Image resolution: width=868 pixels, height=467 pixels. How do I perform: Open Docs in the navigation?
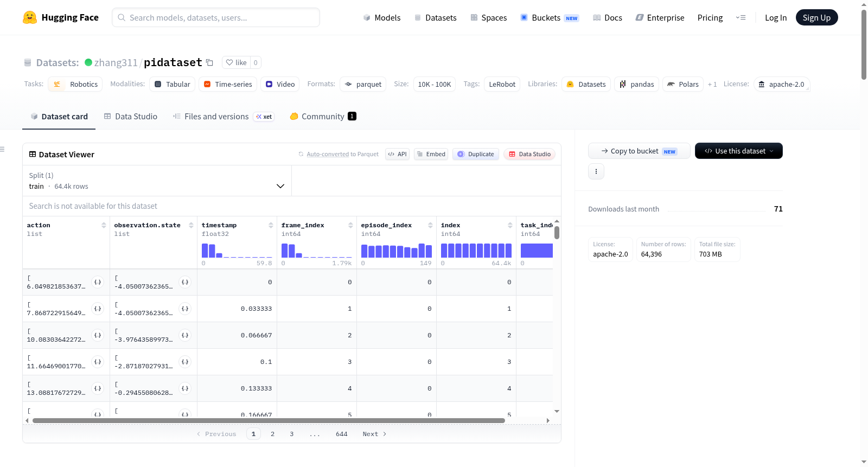(608, 18)
